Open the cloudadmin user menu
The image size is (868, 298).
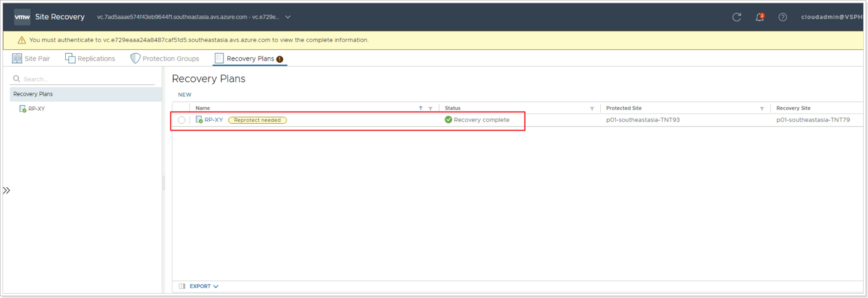(832, 17)
